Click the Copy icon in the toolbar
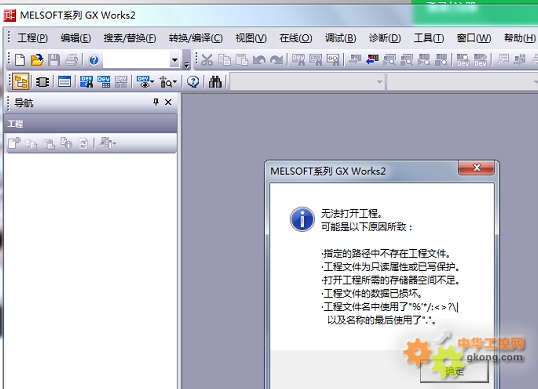Image resolution: width=538 pixels, height=389 pixels. coord(224,60)
